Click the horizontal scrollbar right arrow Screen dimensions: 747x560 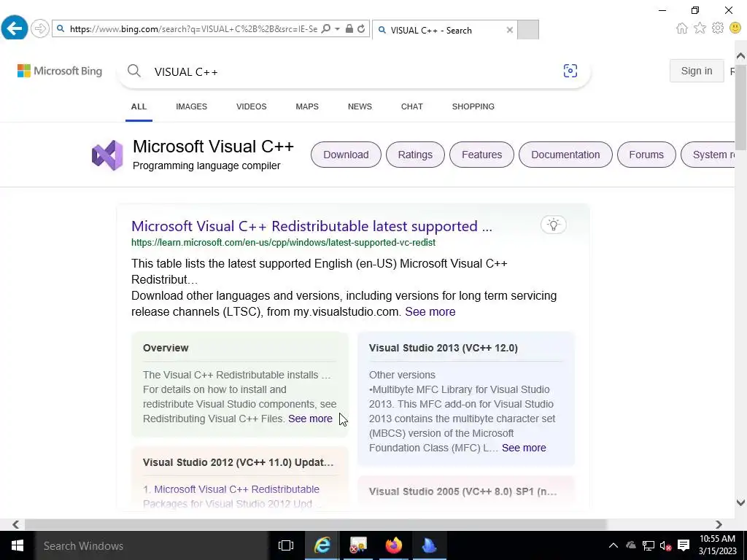click(719, 525)
